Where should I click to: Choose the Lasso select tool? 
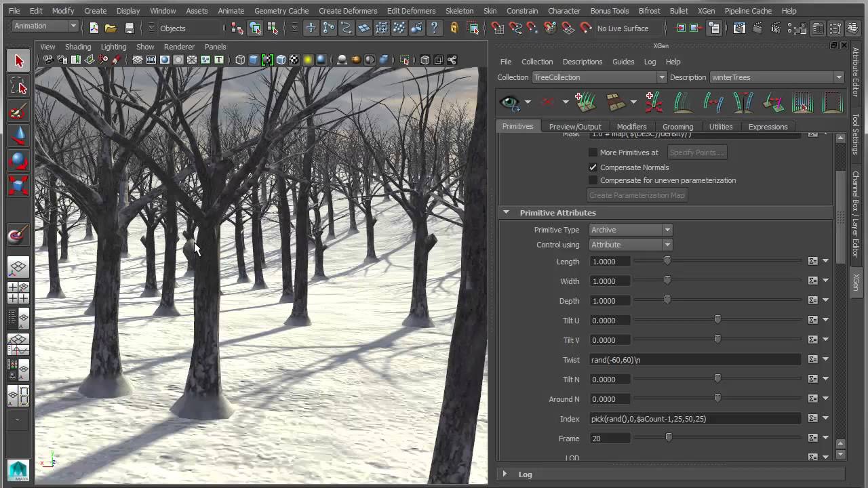point(18,86)
